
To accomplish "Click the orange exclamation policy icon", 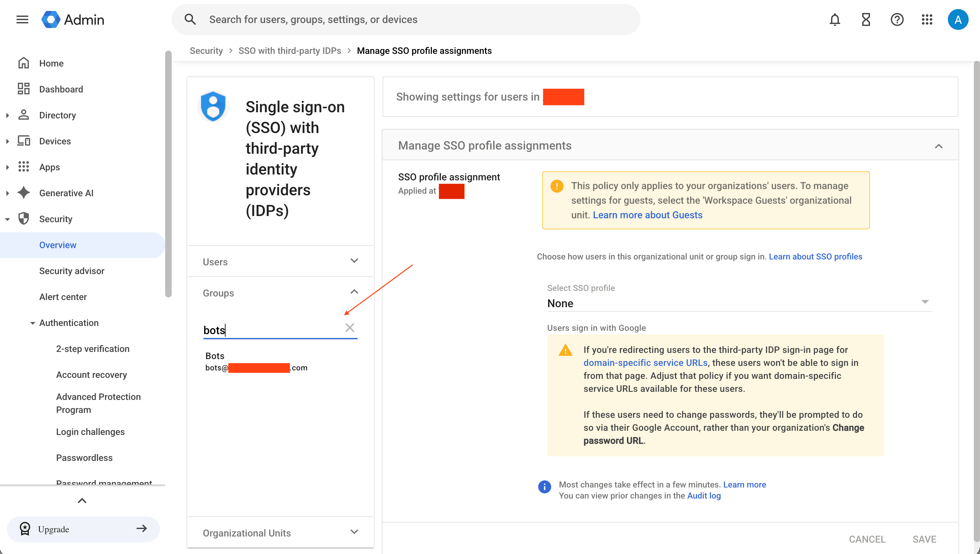I will 557,186.
